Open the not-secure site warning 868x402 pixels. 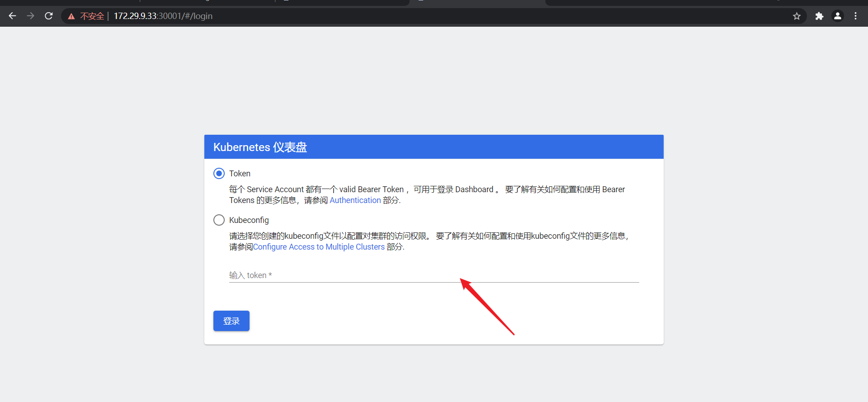click(71, 16)
